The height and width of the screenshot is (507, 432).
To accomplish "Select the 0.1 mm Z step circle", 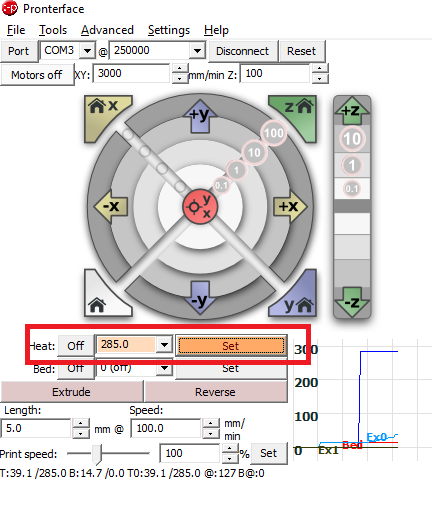I will [352, 189].
